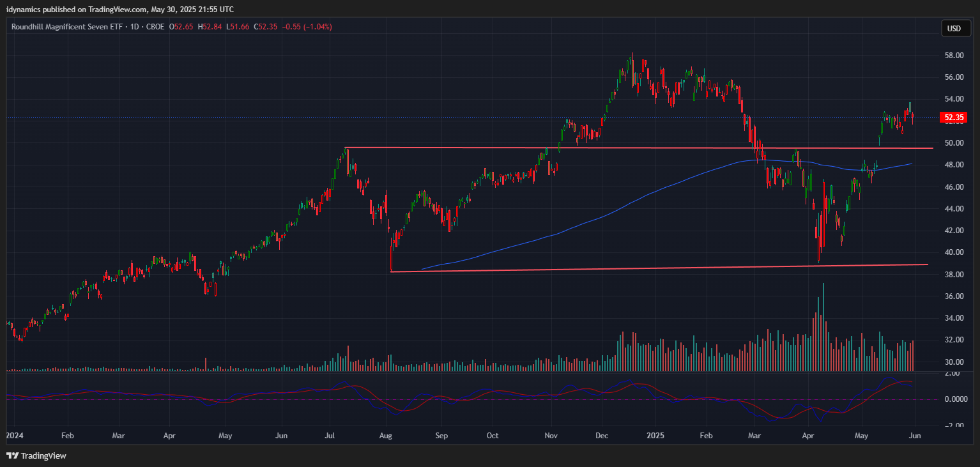Select the lower red support trendline
Viewport: 980px width, 467px height.
(659, 268)
